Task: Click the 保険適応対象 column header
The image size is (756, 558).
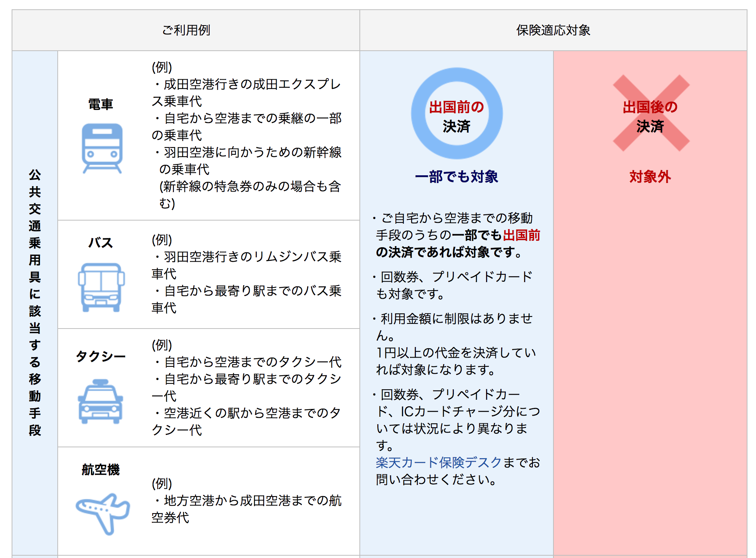Action: (x=553, y=30)
